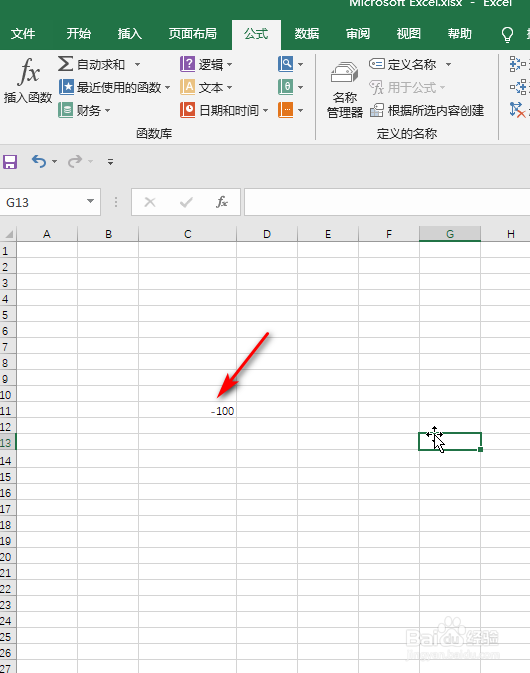Select the cell containing -100

[188, 411]
